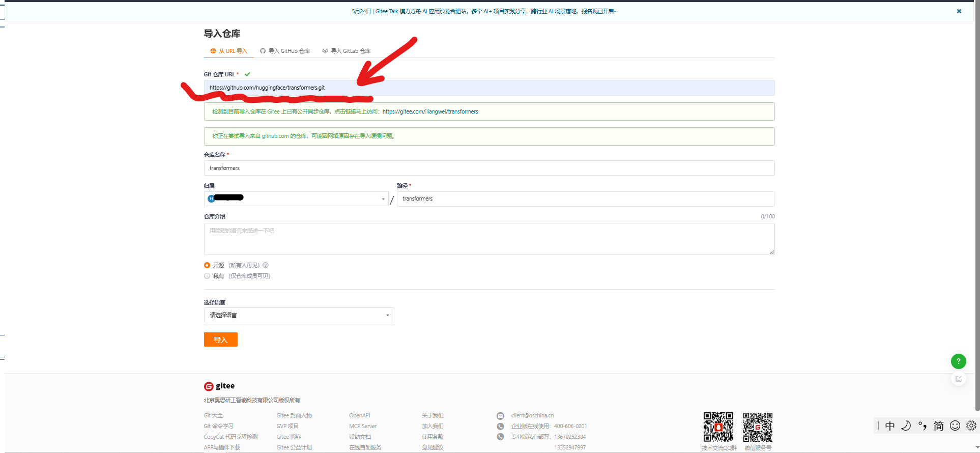Click phone icon beside 企业版在线使用

pos(501,427)
